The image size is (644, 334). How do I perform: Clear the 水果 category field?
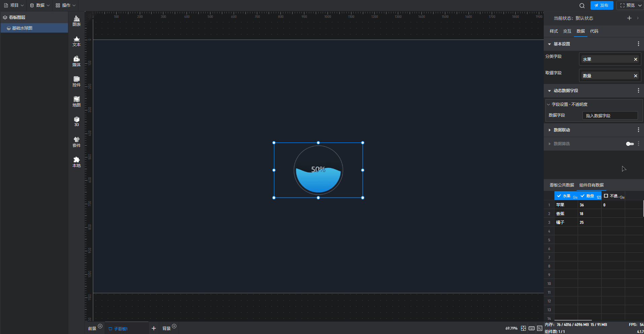[635, 59]
